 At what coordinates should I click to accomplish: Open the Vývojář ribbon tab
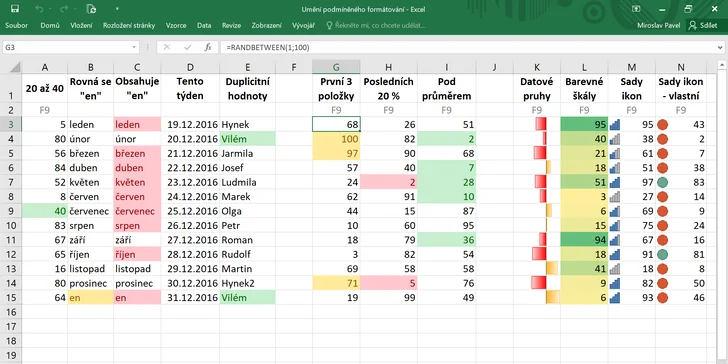coord(304,26)
